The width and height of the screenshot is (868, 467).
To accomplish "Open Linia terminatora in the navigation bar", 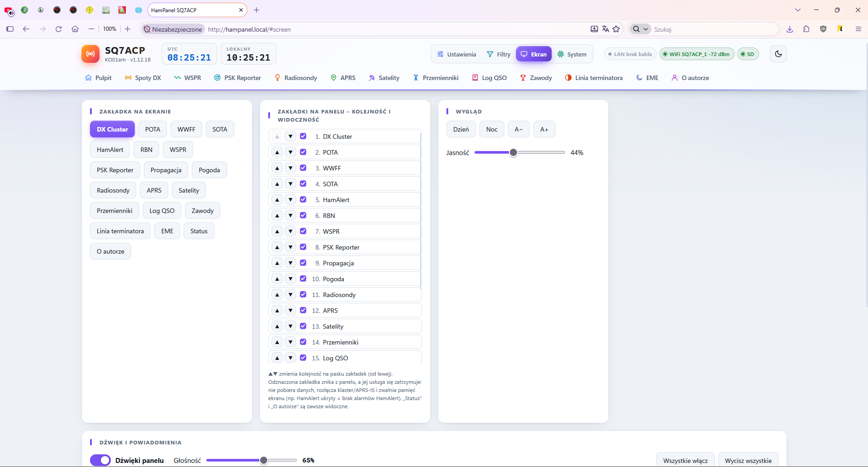I will pyautogui.click(x=593, y=78).
